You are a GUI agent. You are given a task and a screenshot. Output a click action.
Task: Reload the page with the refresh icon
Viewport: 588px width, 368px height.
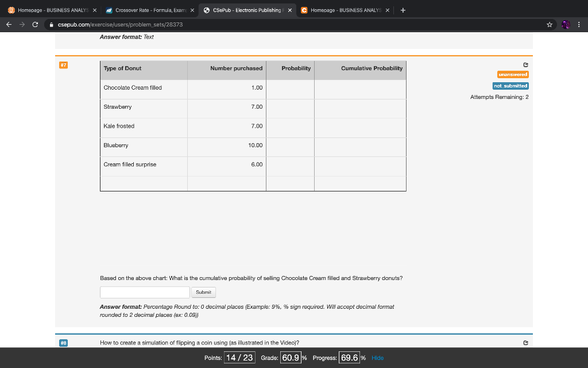[x=36, y=25]
